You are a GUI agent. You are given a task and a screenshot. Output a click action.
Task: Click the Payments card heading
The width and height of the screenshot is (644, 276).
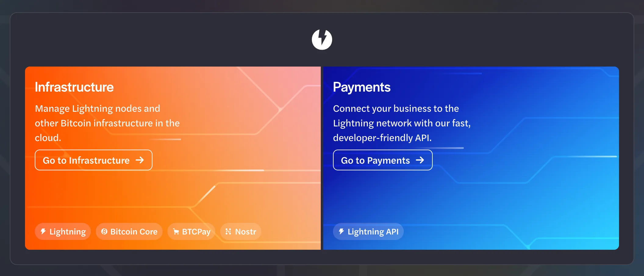tap(362, 87)
